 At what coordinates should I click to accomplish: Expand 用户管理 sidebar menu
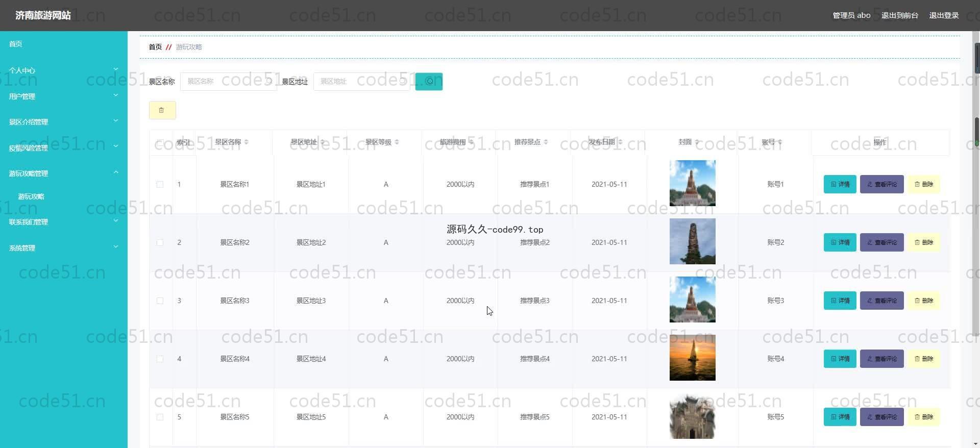coord(64,96)
